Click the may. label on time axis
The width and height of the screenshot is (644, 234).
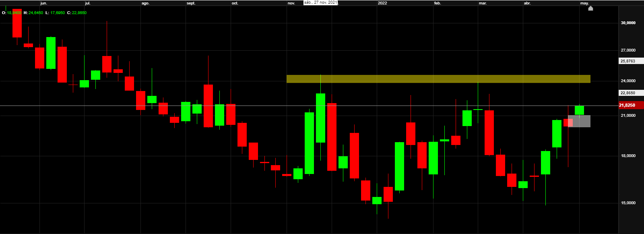[x=584, y=3]
